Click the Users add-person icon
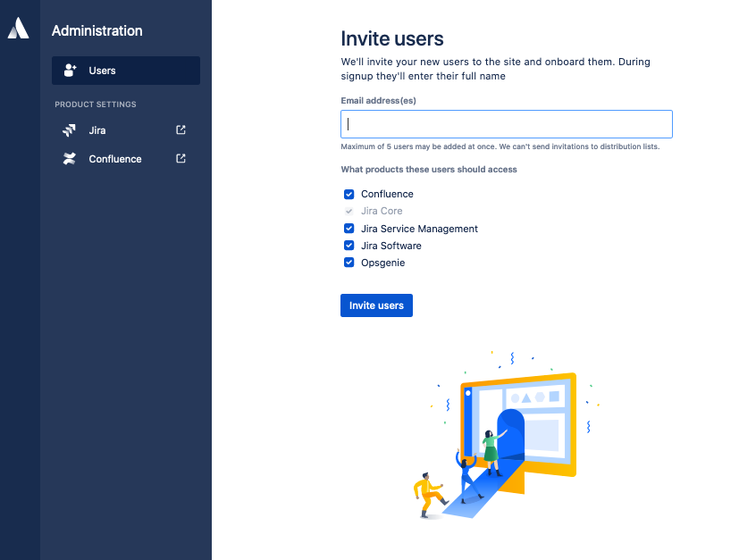Viewport: 739px width, 560px height. [70, 71]
